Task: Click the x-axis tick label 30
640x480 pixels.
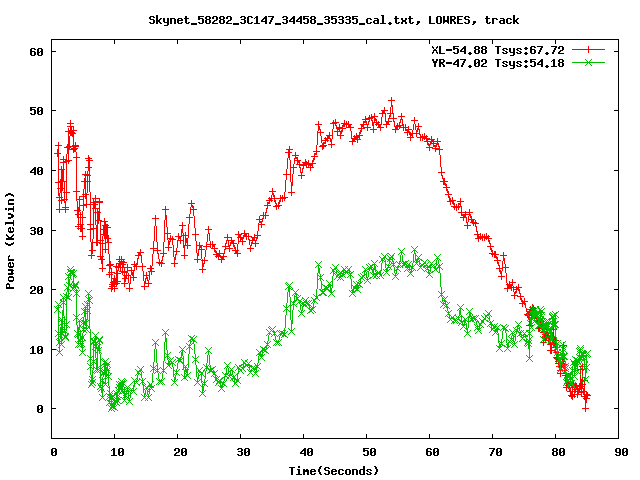Action: click(243, 452)
